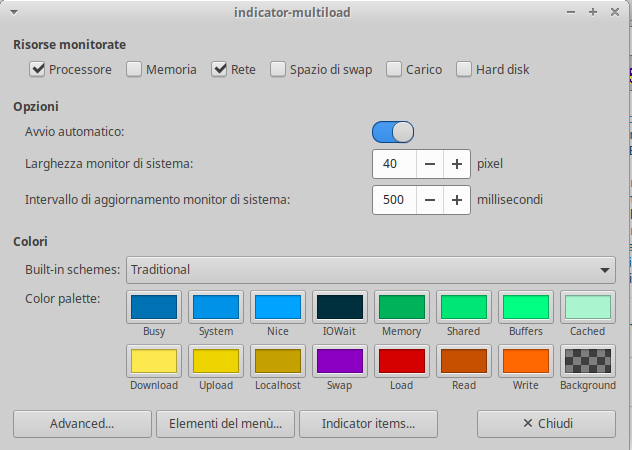Image resolution: width=632 pixels, height=450 pixels.
Task: Decrease Larghezza monitor di sistema value
Action: pos(430,164)
